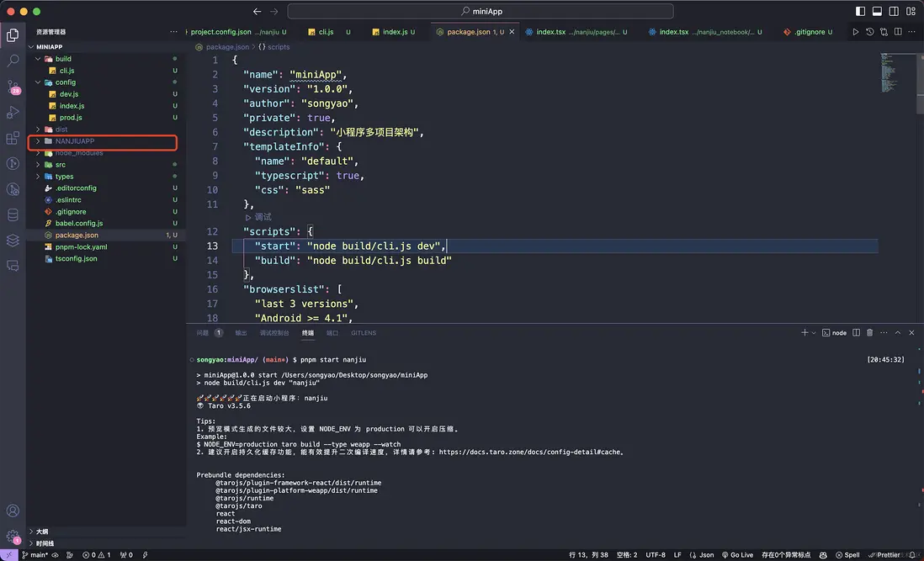Click the Explorer more actions ellipsis
This screenshot has height=561, width=924.
point(173,32)
